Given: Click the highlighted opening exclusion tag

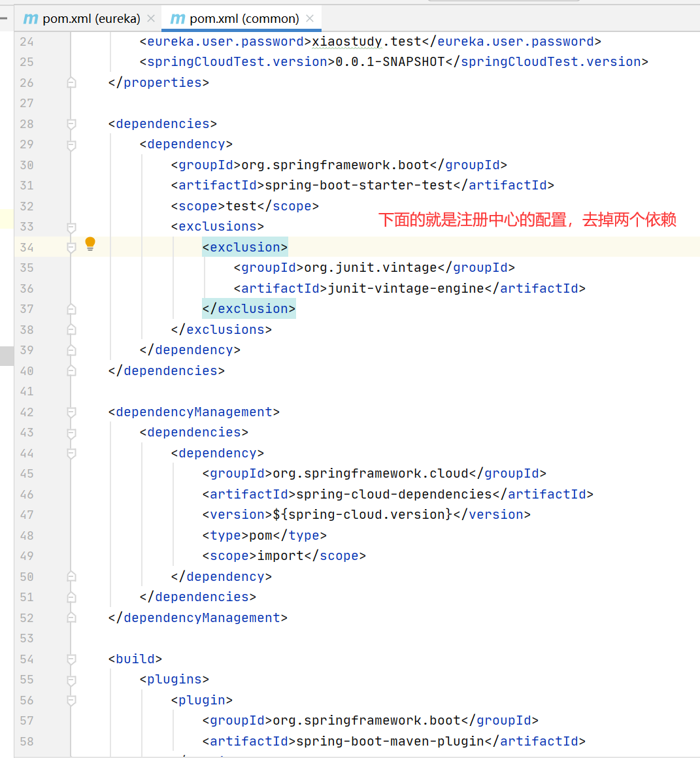Looking at the screenshot, I should [x=245, y=248].
